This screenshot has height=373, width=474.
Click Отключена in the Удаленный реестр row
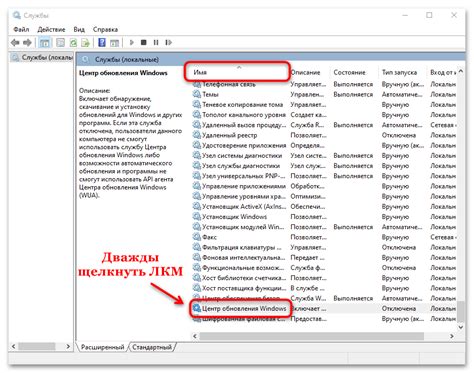[x=399, y=135]
